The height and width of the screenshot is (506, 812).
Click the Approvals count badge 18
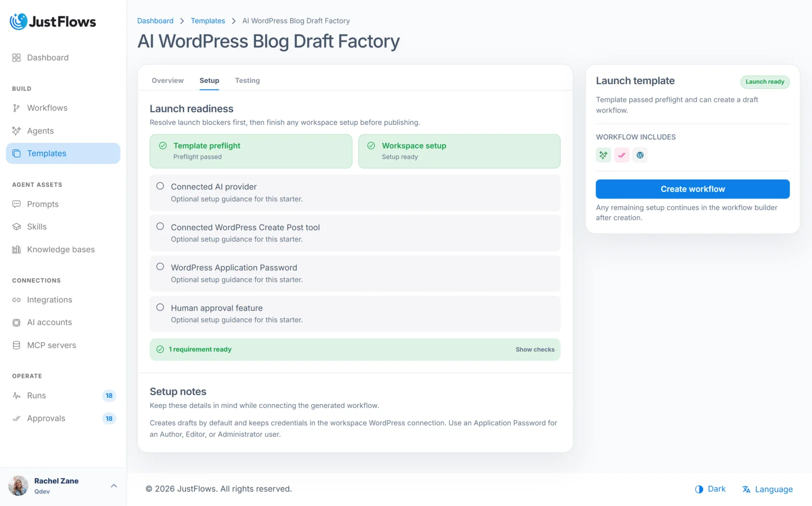tap(109, 418)
